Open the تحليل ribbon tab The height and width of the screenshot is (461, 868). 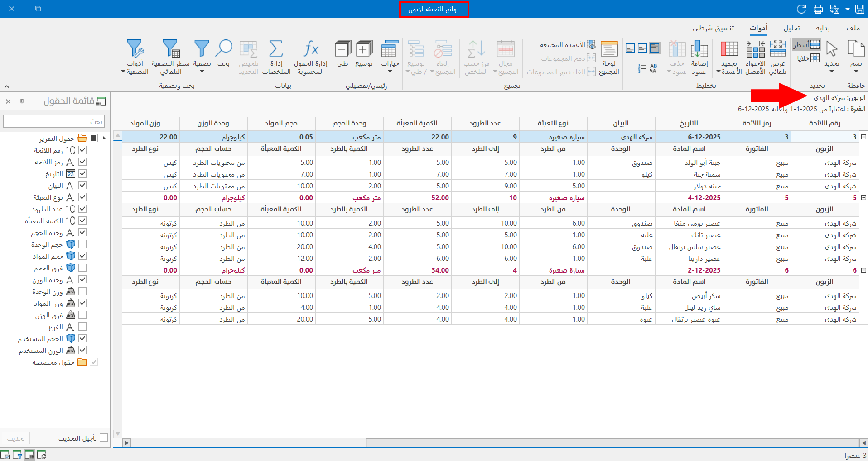[791, 28]
